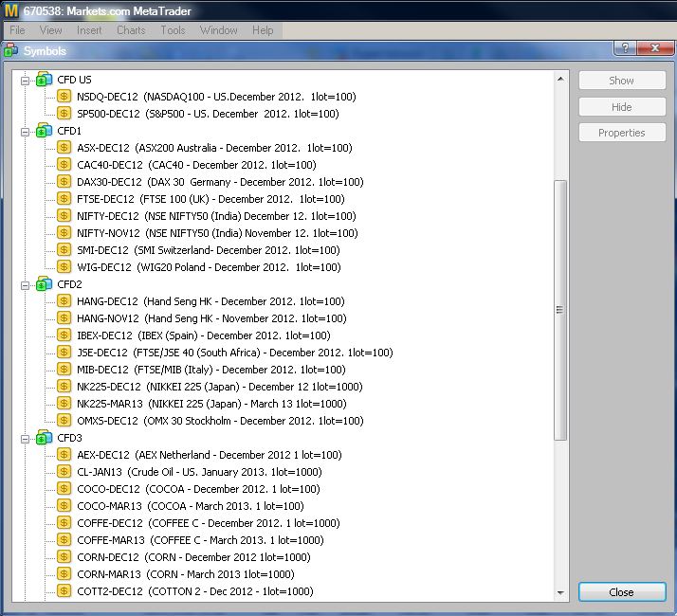This screenshot has height=616, width=677.
Task: Click the symbol icon beside ASX-DEC12
Action: (64, 148)
